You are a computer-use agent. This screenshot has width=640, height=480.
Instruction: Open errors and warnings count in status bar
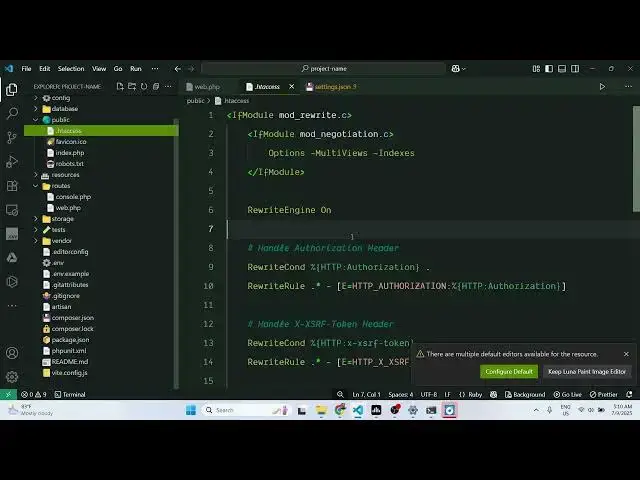coord(33,394)
